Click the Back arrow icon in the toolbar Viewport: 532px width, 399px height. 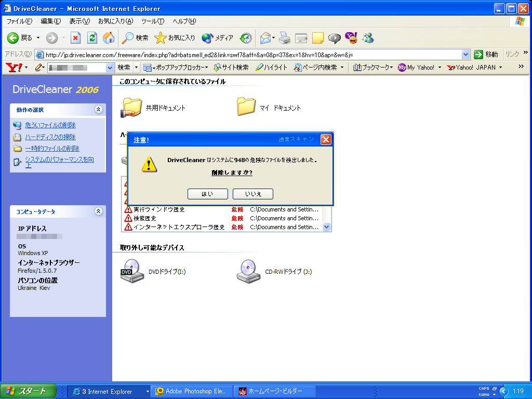(13, 37)
